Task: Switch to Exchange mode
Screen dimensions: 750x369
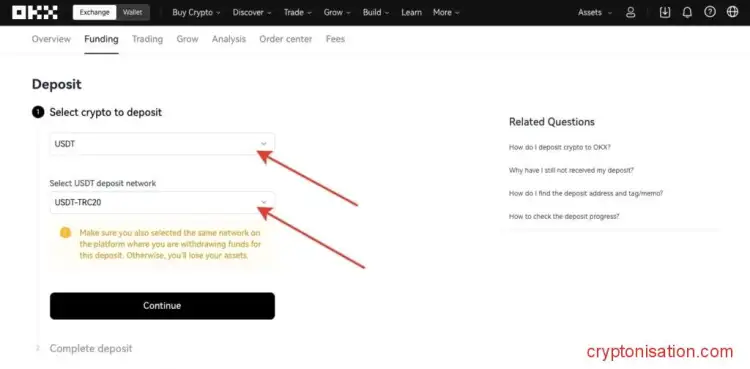Action: click(95, 12)
